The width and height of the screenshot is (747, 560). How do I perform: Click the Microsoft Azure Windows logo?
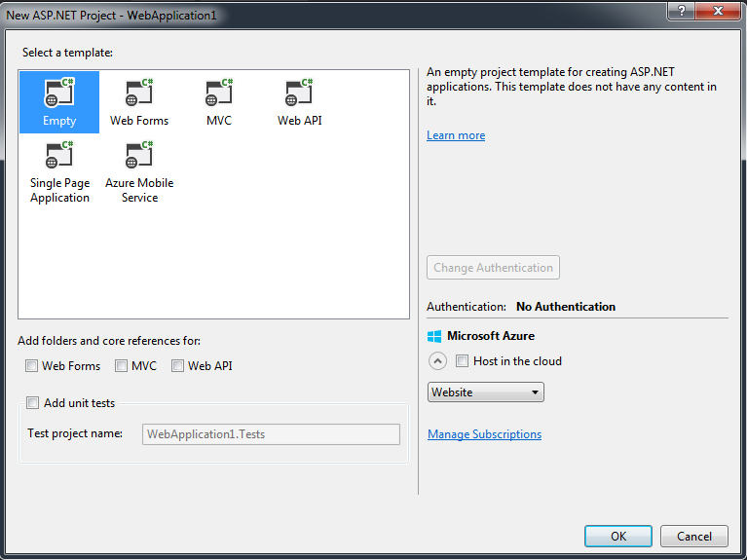click(x=434, y=336)
